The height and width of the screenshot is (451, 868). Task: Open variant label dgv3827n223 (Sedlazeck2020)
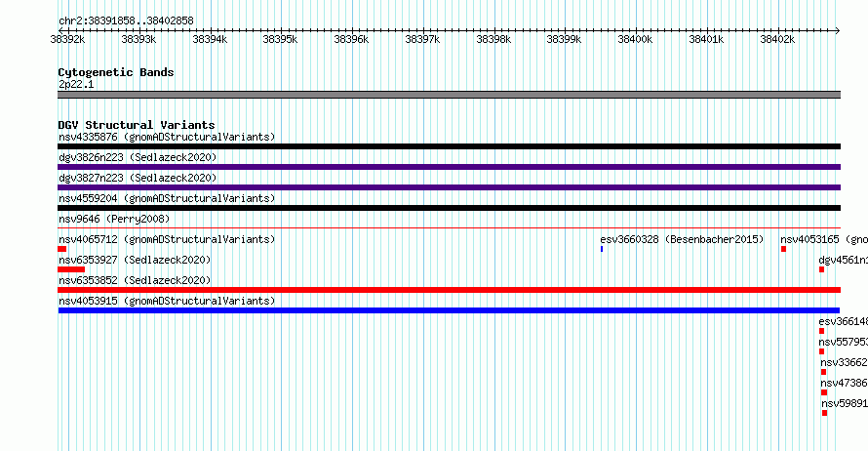[138, 178]
